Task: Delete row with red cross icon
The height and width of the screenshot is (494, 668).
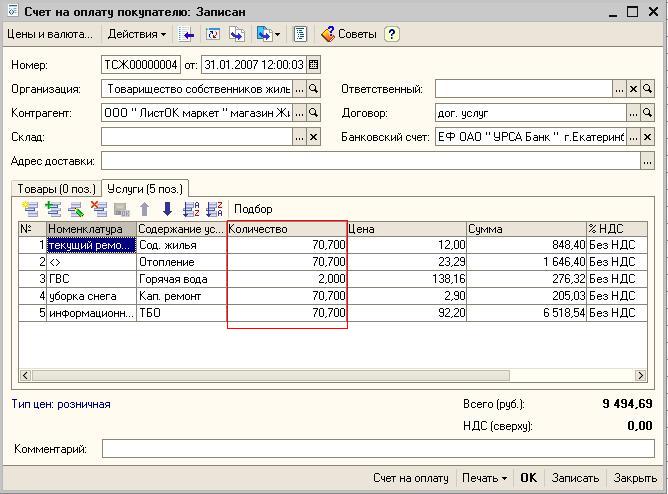Action: click(x=99, y=209)
